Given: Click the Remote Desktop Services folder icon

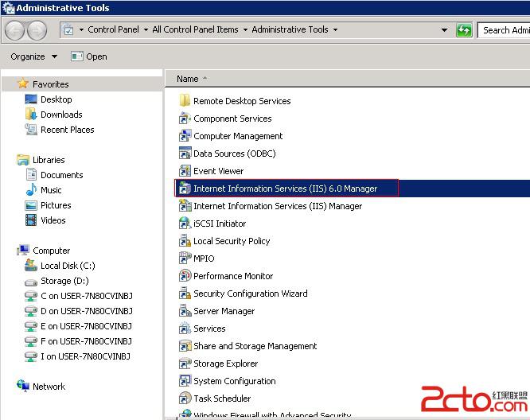Looking at the screenshot, I should pyautogui.click(x=185, y=101).
